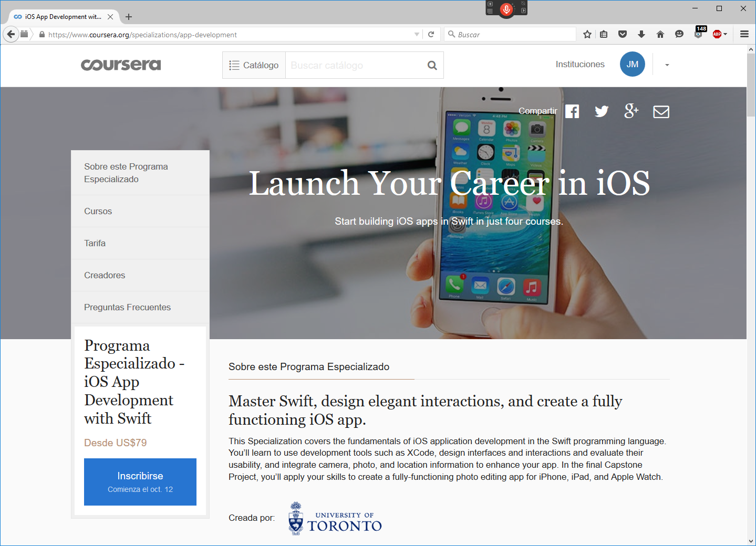This screenshot has width=756, height=546.
Task: Click the microphone recording button
Action: click(506, 9)
